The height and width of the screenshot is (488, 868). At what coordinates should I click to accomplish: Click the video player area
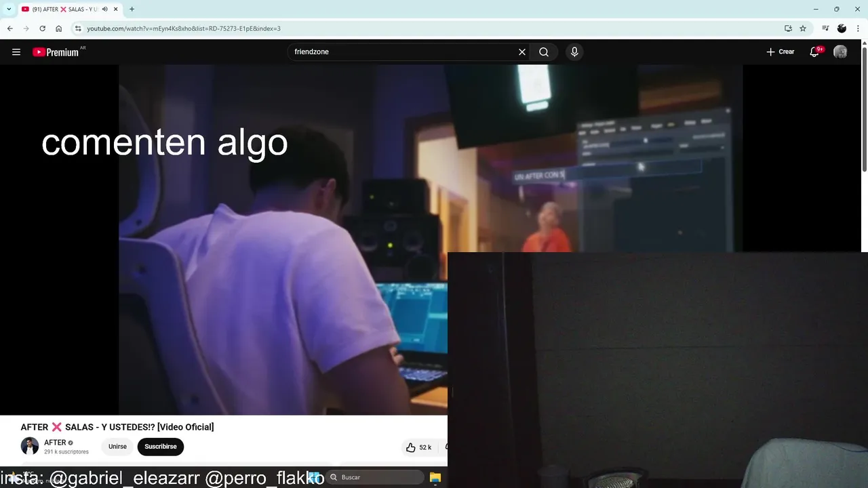(x=431, y=239)
